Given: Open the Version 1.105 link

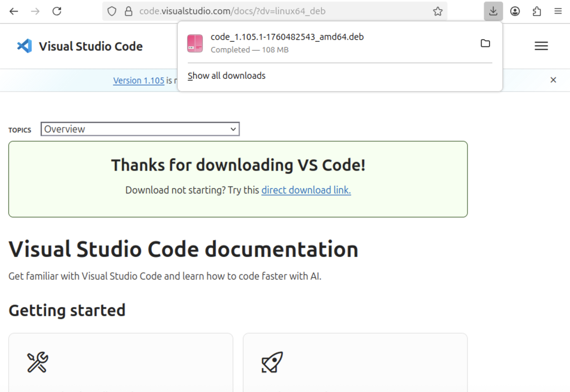Looking at the screenshot, I should point(139,81).
